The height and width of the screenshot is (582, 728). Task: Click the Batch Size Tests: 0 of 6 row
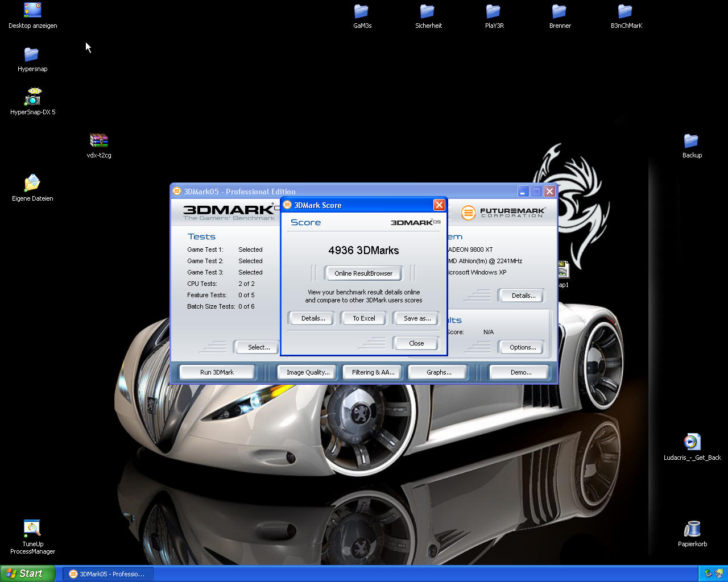click(221, 306)
